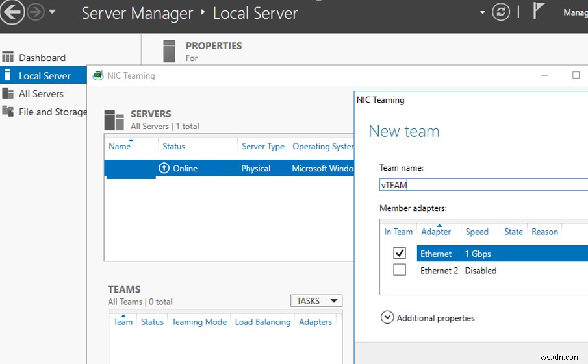Click the Properties server icon
Screen dimensions: 588x364
(169, 51)
